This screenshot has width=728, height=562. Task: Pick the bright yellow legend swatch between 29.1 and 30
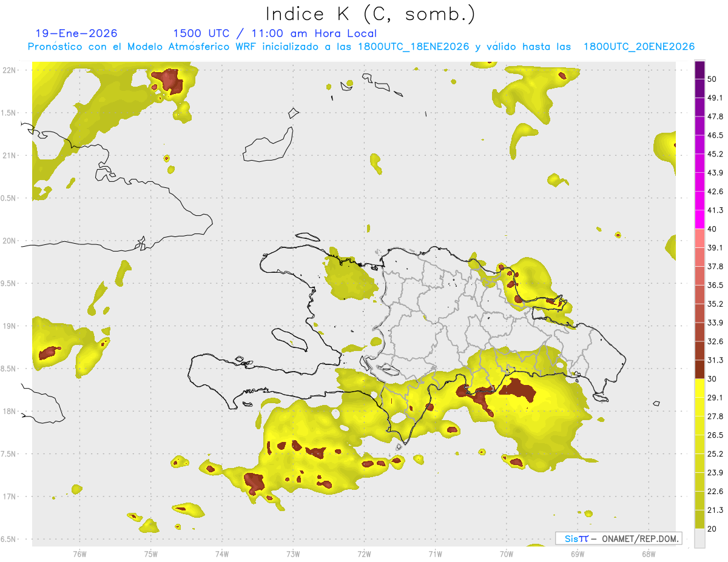(x=699, y=389)
